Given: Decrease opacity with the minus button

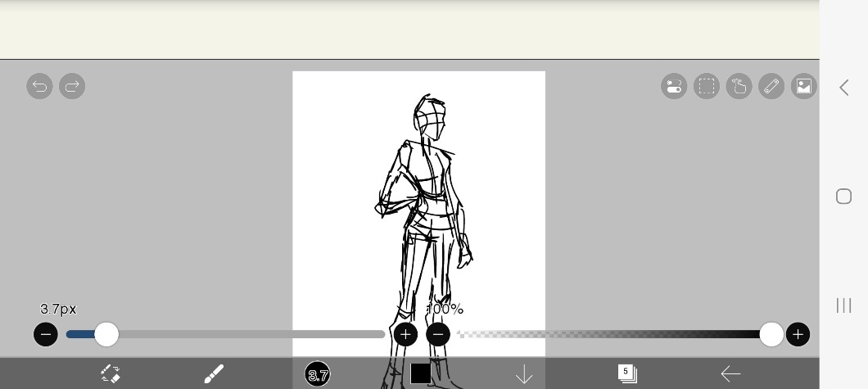Looking at the screenshot, I should 438,334.
